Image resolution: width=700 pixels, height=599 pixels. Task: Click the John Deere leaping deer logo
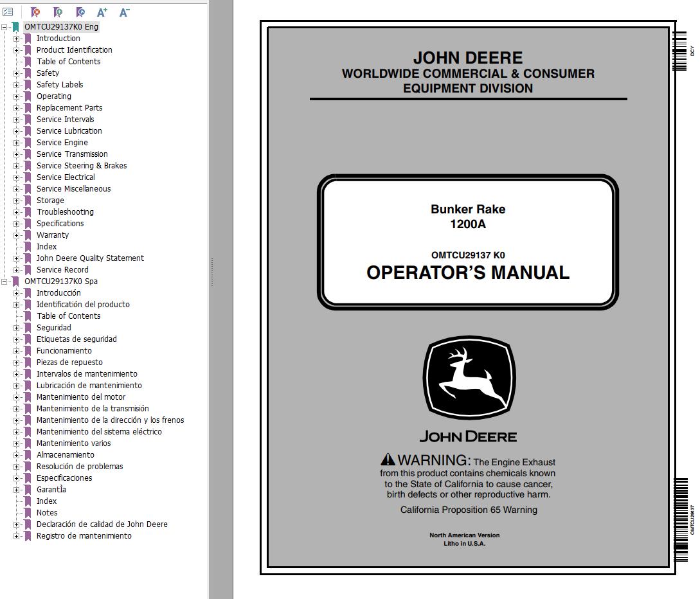point(469,377)
